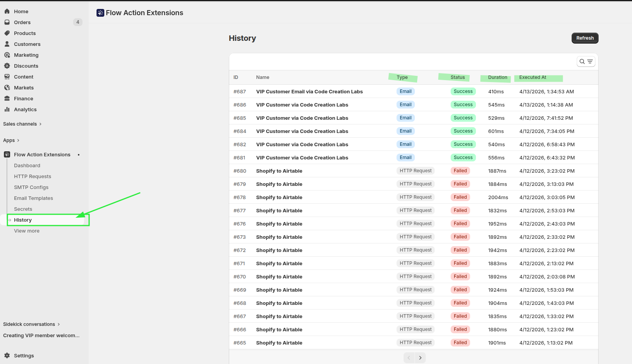
Task: Click the Products tag icon
Action: pyautogui.click(x=7, y=33)
